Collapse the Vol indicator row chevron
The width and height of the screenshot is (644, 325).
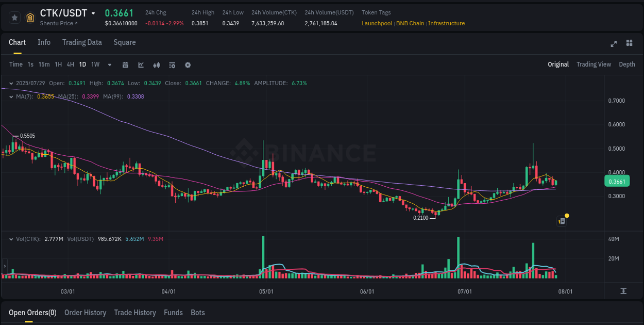tap(11, 238)
